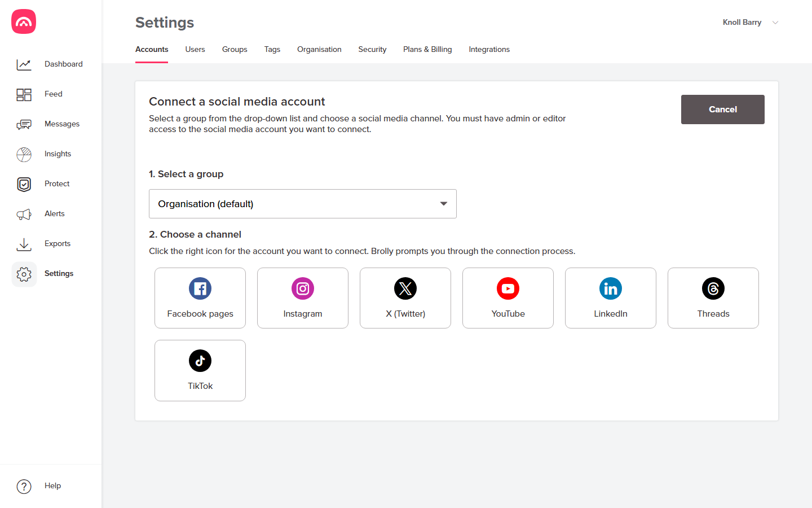812x508 pixels.
Task: Switch to the Accounts tab
Action: coord(152,50)
